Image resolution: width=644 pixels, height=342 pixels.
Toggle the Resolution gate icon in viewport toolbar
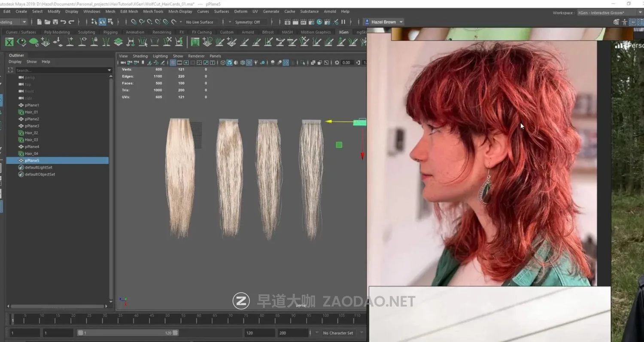click(x=186, y=63)
